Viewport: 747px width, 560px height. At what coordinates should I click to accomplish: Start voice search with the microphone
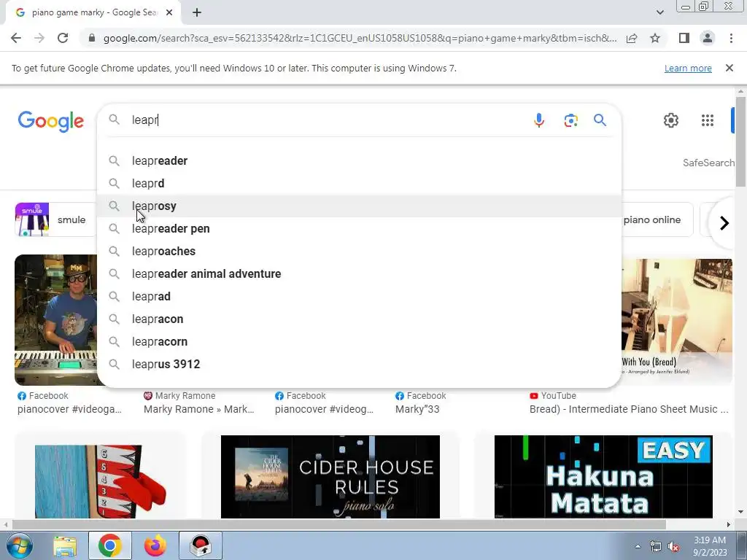(x=539, y=120)
